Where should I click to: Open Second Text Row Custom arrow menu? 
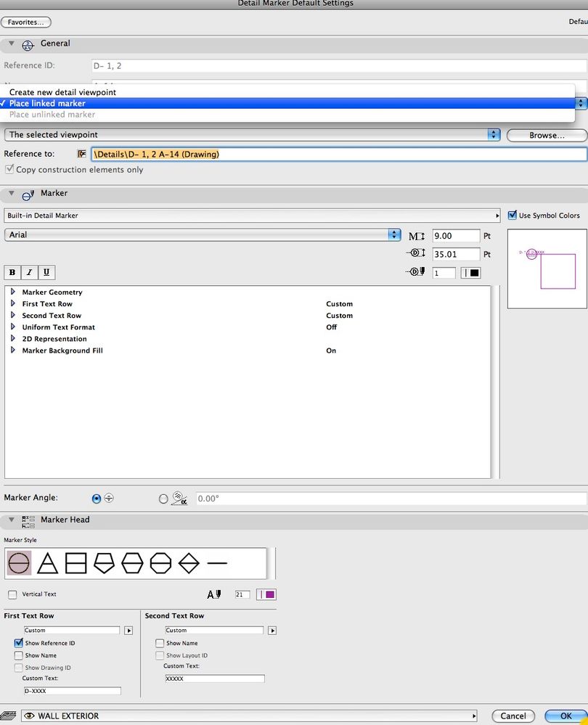272,630
